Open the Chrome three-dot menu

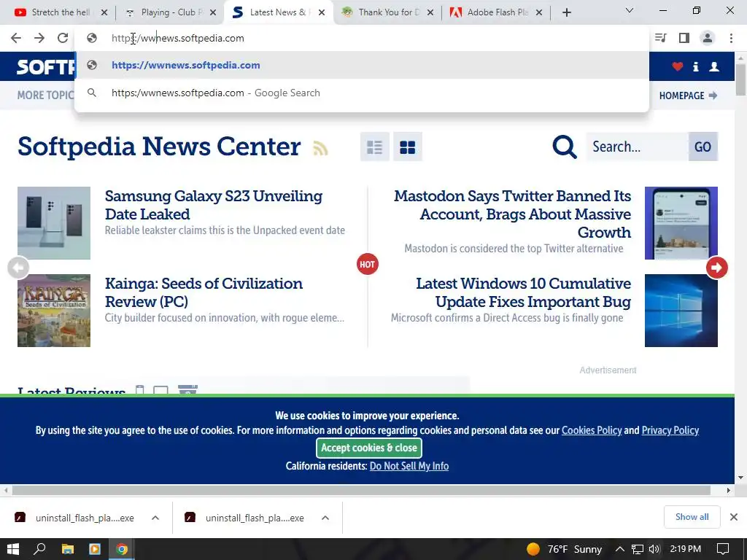coord(731,38)
